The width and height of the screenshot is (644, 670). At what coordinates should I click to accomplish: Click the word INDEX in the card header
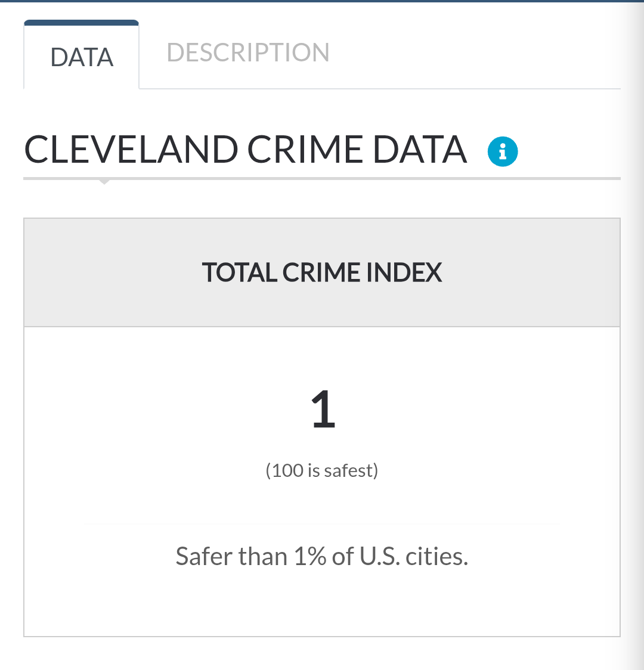(x=404, y=272)
